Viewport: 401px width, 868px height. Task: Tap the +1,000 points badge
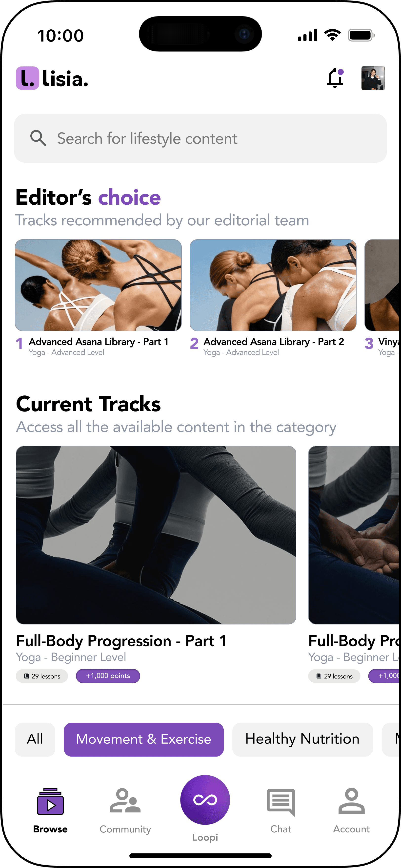[x=108, y=676]
